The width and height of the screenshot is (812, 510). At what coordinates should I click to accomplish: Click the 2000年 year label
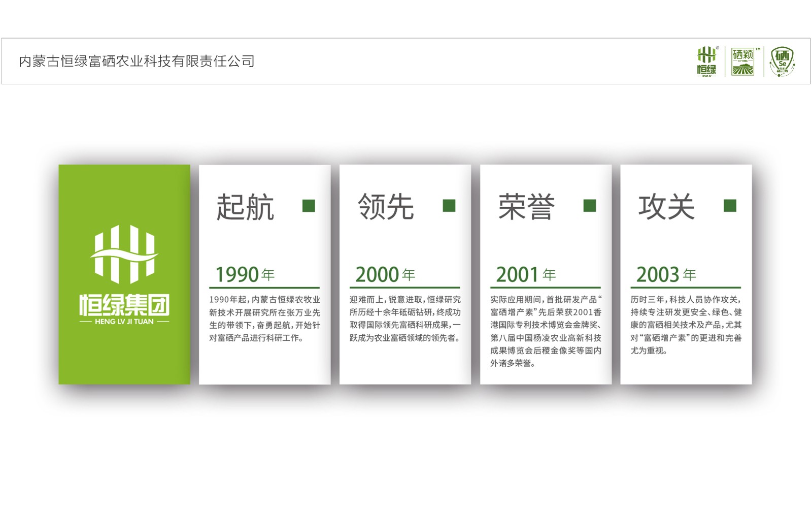click(x=385, y=275)
